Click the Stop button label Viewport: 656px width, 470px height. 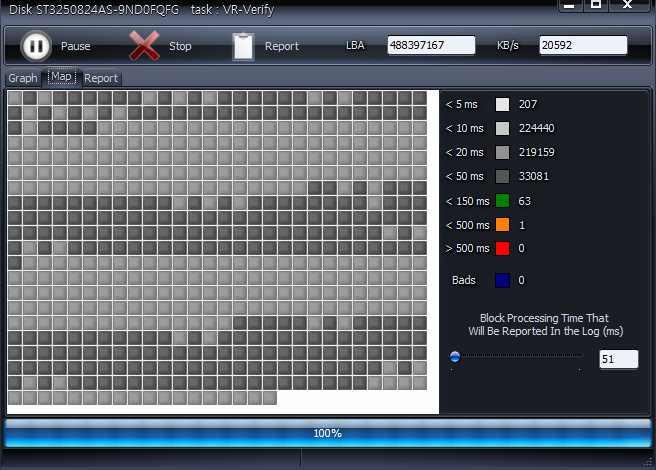[x=180, y=47]
